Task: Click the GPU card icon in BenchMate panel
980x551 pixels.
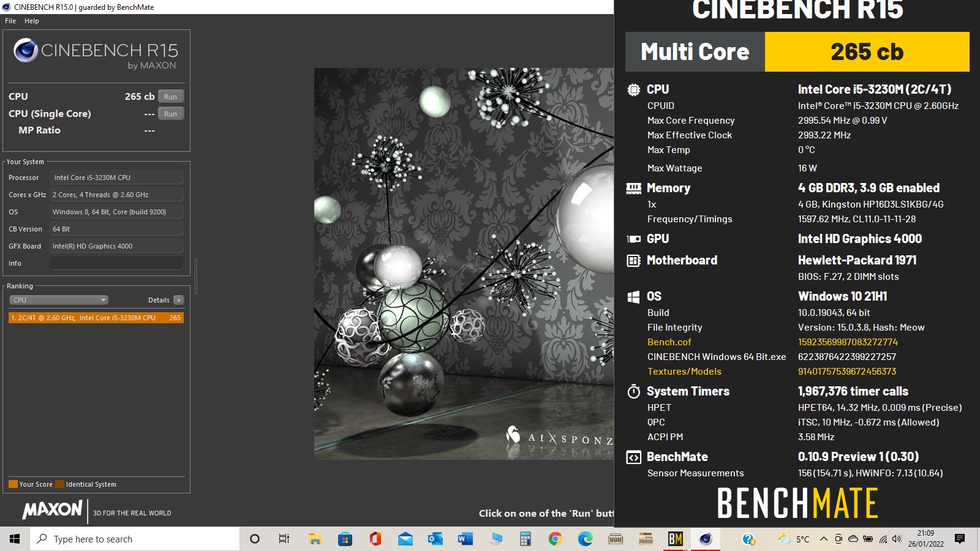Action: click(633, 239)
